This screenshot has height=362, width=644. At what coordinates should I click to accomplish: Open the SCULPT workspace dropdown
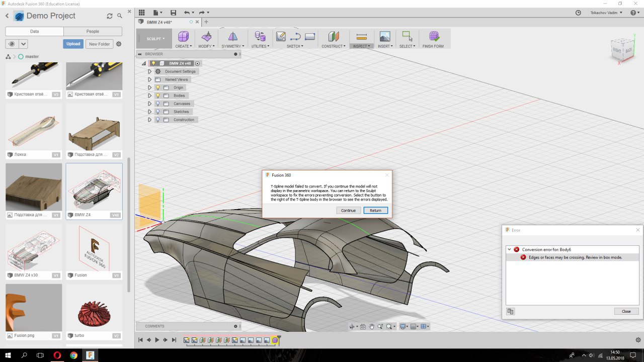tap(155, 39)
